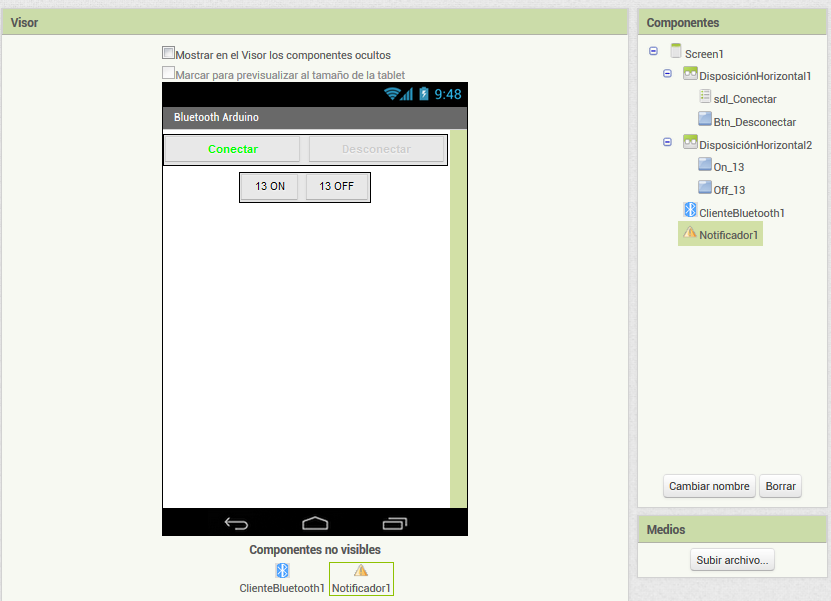This screenshot has width=831, height=601.
Task: Toggle tablet size preview checkbox
Action: pos(169,73)
